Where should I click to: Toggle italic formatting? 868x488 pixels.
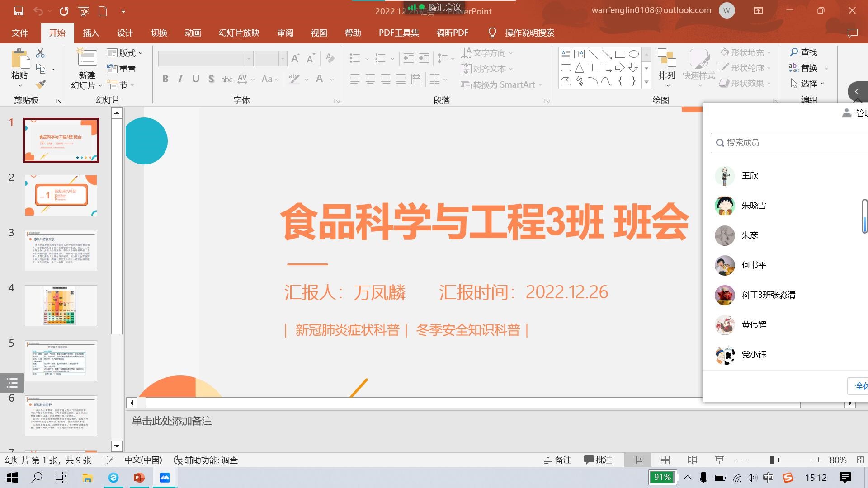click(x=180, y=79)
